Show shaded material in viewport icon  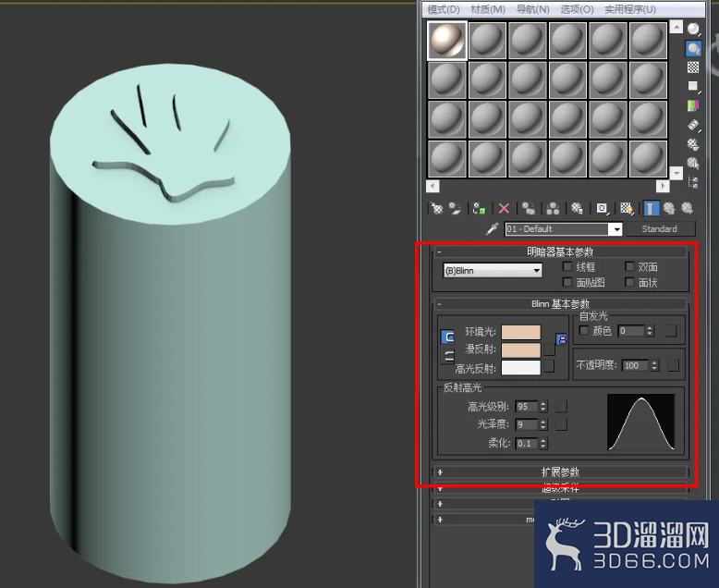(x=627, y=209)
